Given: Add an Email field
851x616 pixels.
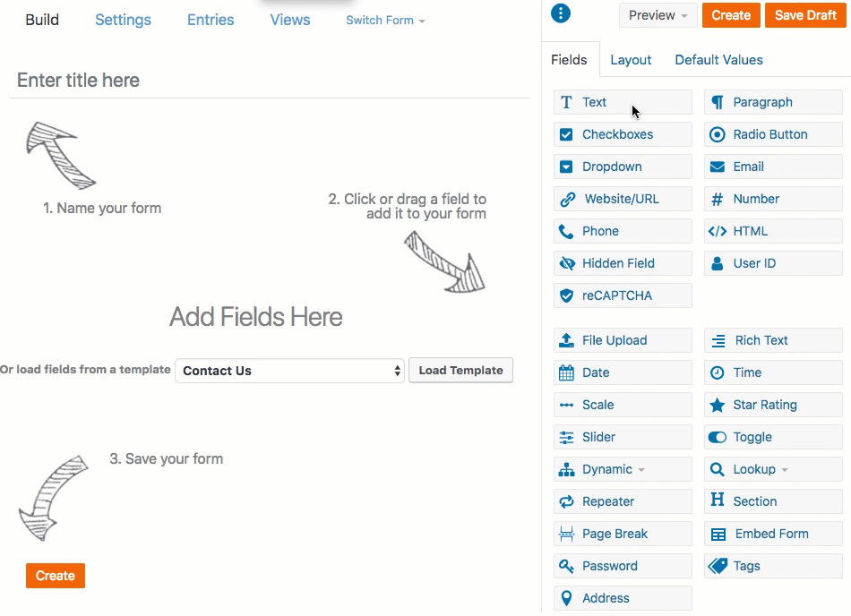Looking at the screenshot, I should click(x=772, y=167).
